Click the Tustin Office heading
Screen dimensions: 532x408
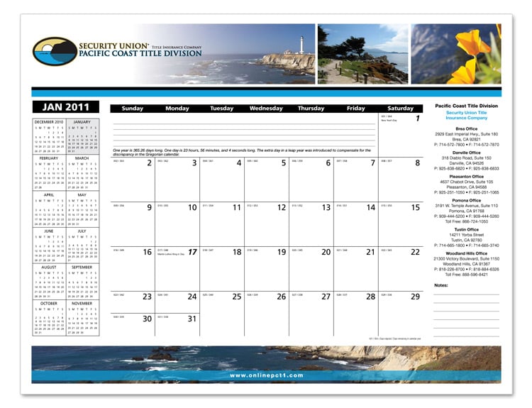467,229
